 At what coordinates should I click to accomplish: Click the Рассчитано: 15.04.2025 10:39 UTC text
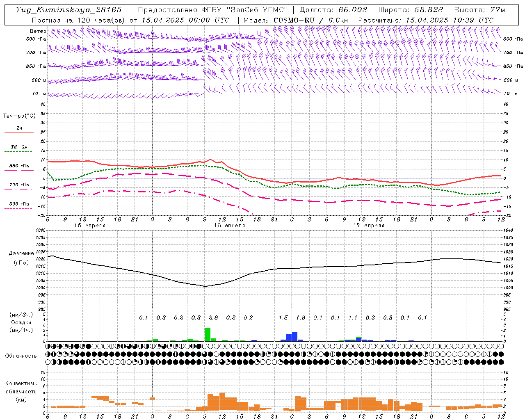point(426,20)
